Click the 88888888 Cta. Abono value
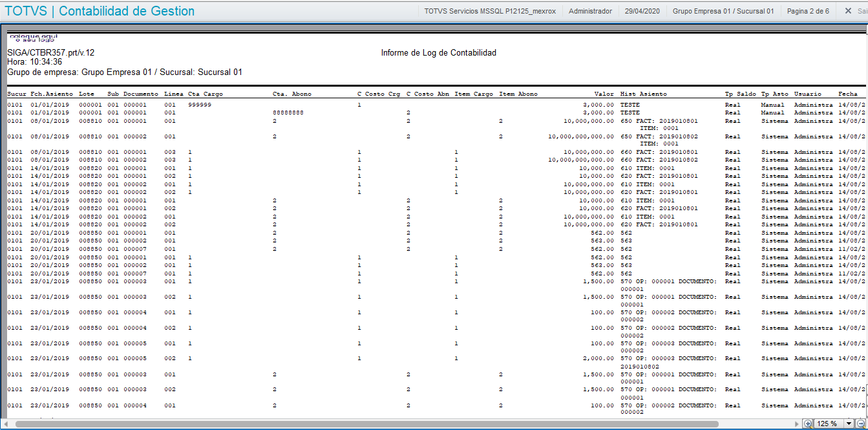Screen dimensions: 868x430 (288, 113)
